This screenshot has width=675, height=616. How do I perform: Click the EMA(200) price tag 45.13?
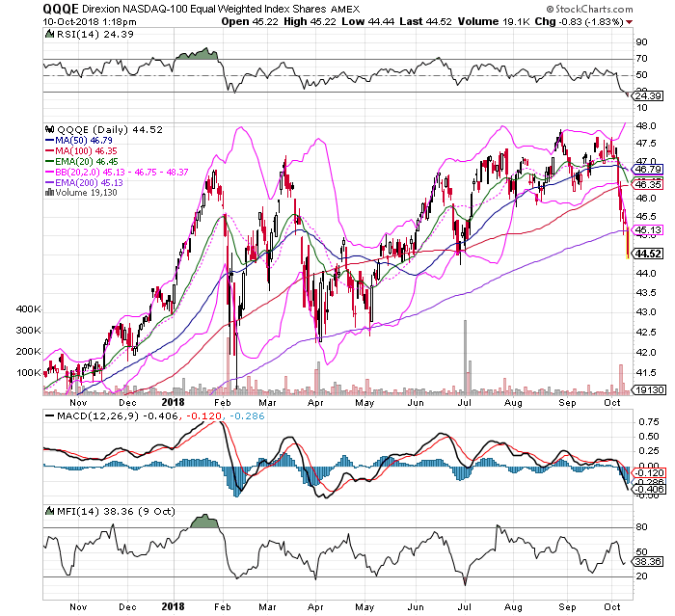click(648, 229)
